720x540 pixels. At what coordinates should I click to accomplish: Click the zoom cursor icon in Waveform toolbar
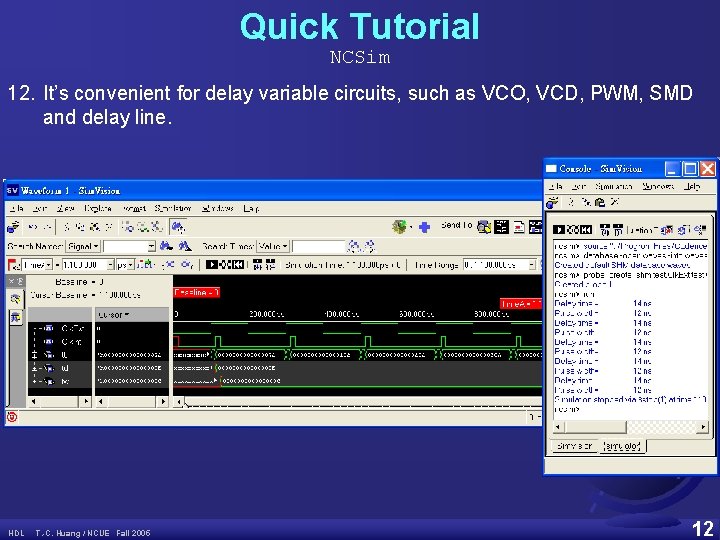(x=178, y=227)
